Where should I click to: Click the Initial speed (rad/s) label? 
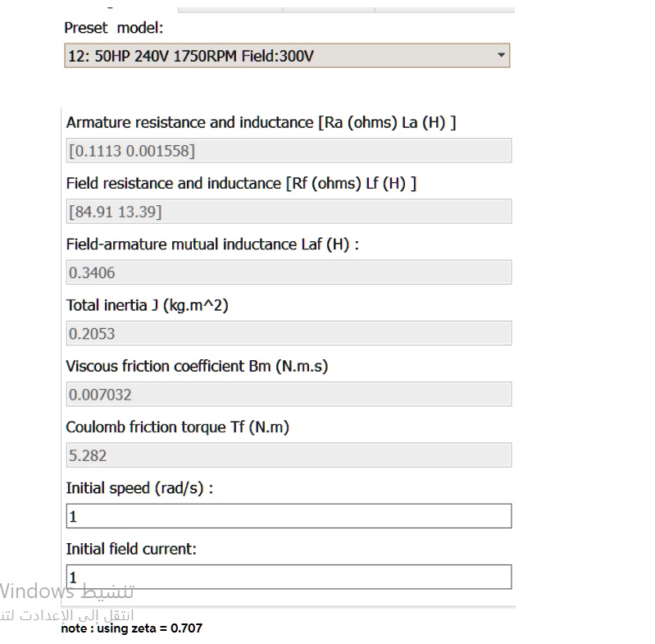(x=139, y=488)
